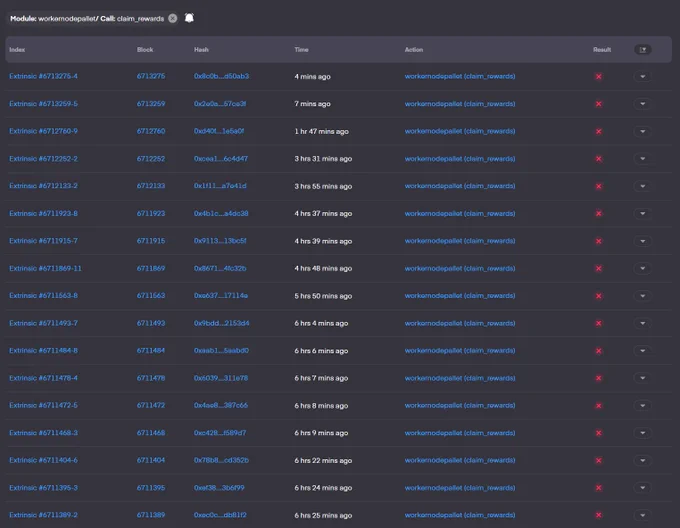Expand details of Extrinsic #6711389-2 row

pyautogui.click(x=643, y=515)
